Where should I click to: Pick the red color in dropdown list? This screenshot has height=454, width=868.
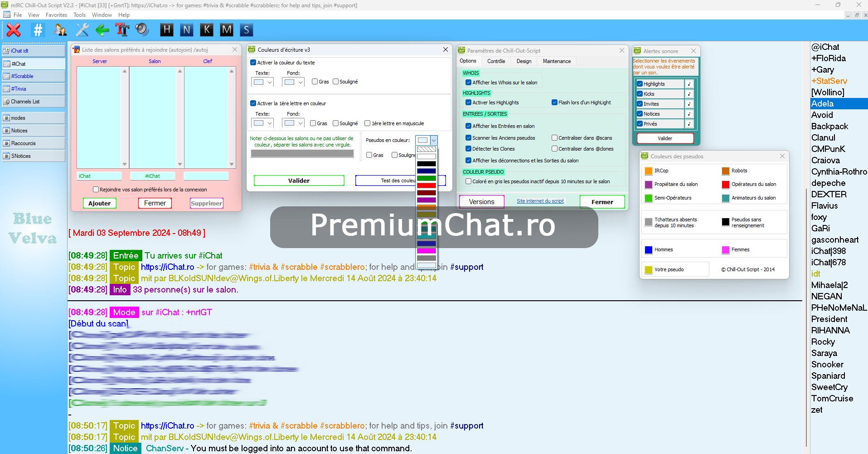coord(427,186)
